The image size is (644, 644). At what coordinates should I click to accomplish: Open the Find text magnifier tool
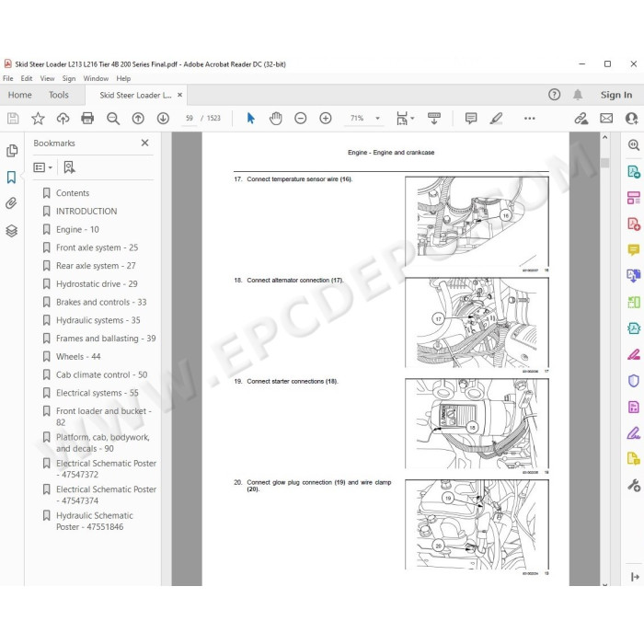pyautogui.click(x=113, y=119)
